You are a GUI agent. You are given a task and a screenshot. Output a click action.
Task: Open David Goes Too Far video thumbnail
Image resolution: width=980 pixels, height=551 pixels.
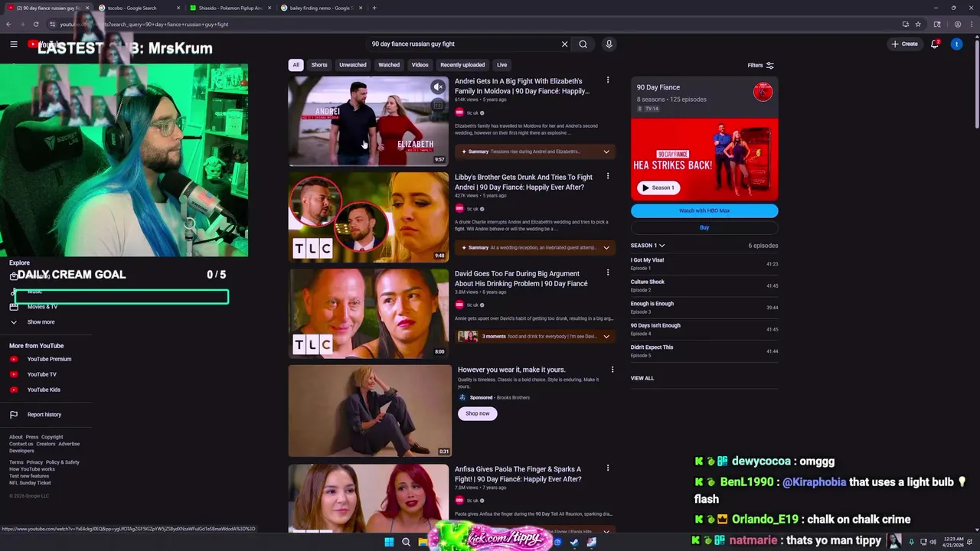tap(368, 313)
